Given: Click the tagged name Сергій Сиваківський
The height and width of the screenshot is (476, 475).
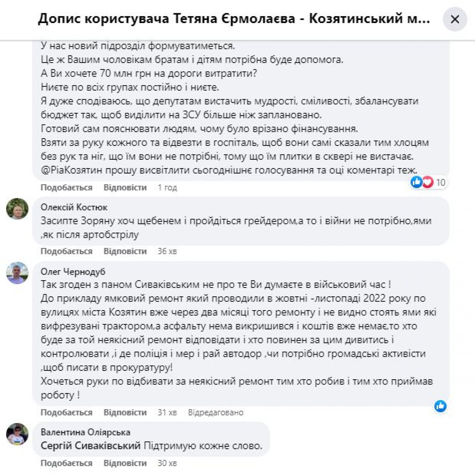Looking at the screenshot, I should click(x=91, y=446).
